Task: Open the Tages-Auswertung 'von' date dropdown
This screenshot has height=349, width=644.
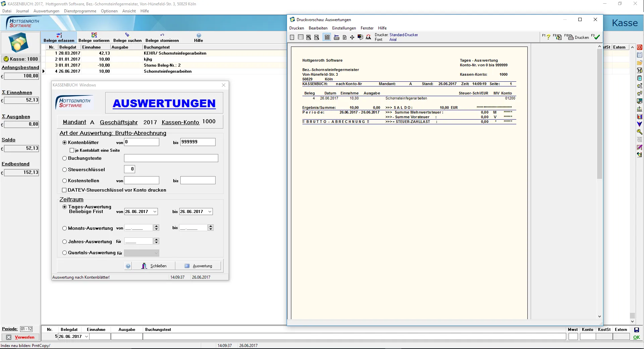Action: click(155, 212)
